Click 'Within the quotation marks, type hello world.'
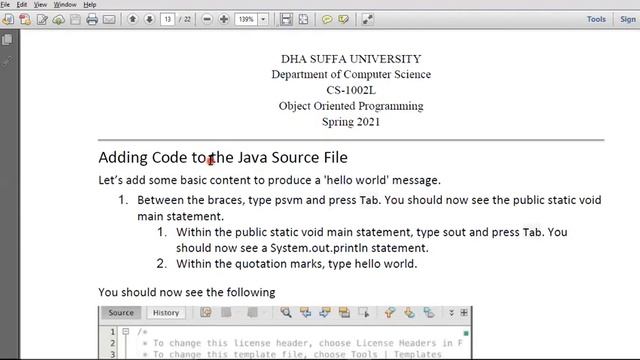This screenshot has height=360, width=640. click(297, 264)
